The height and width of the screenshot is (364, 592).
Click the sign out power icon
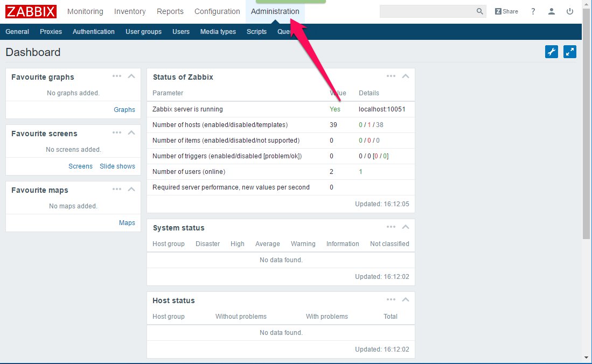[570, 11]
